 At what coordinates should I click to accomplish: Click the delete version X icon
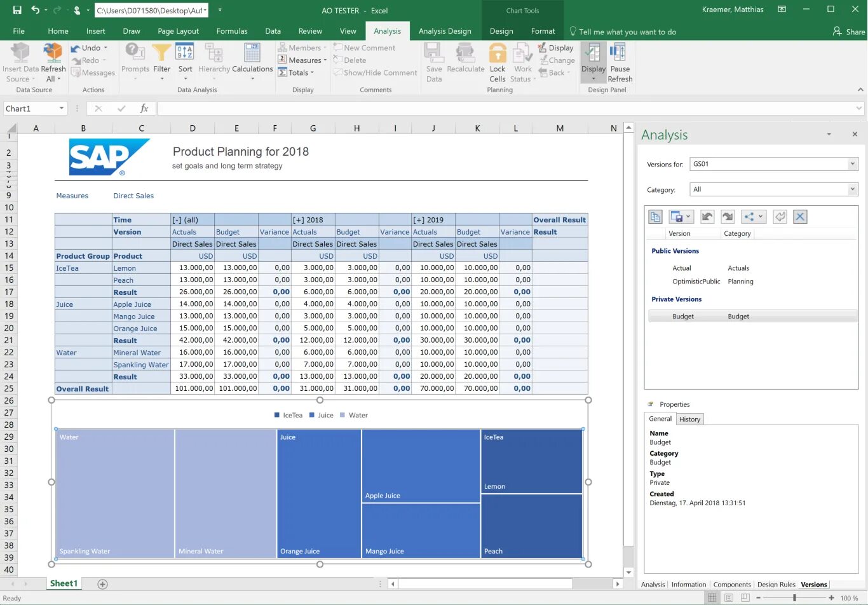tap(800, 217)
